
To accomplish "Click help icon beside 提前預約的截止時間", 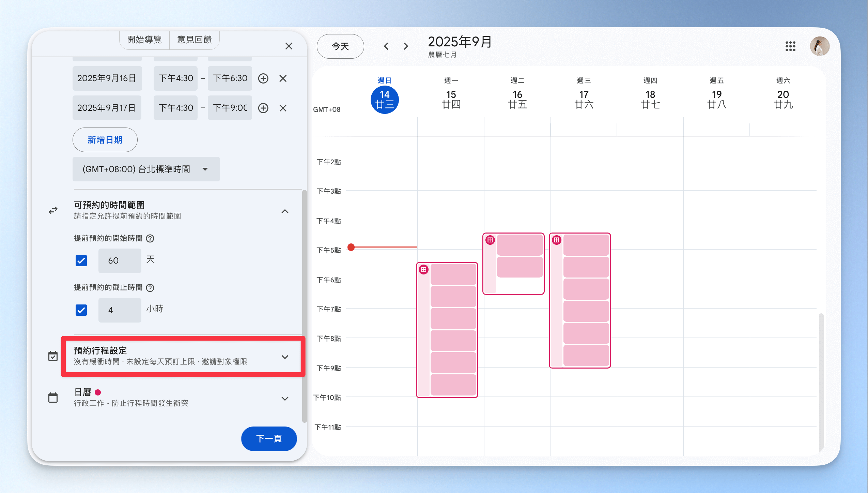I will (150, 288).
